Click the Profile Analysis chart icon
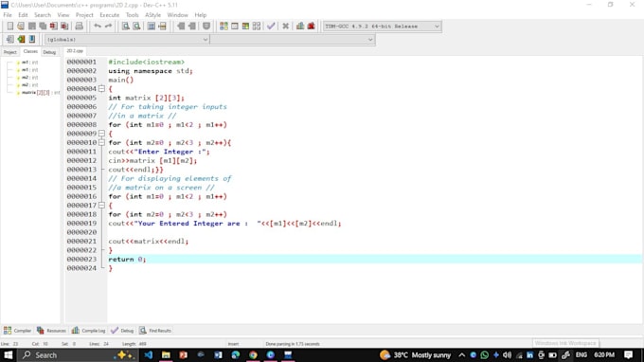The height and width of the screenshot is (362, 644). tap(300, 27)
